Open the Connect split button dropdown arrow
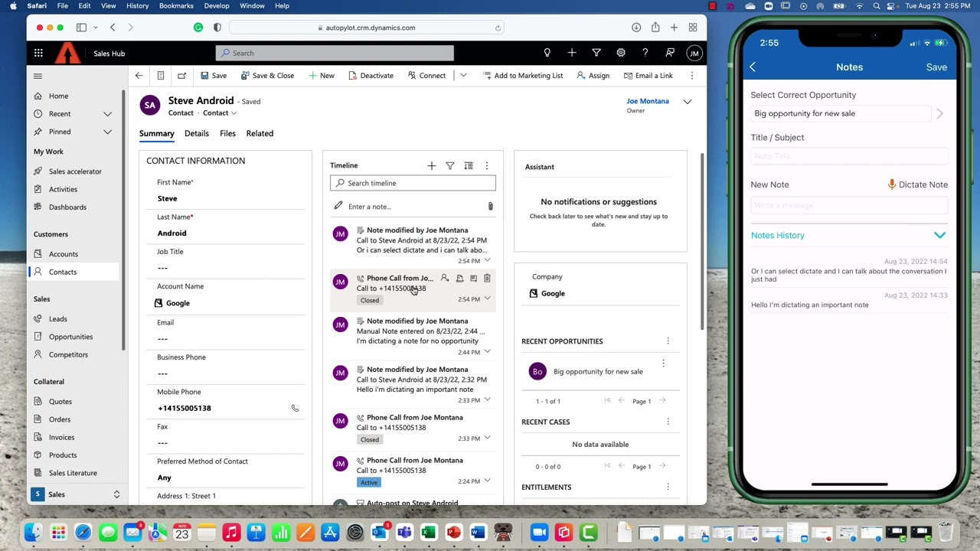 463,76
